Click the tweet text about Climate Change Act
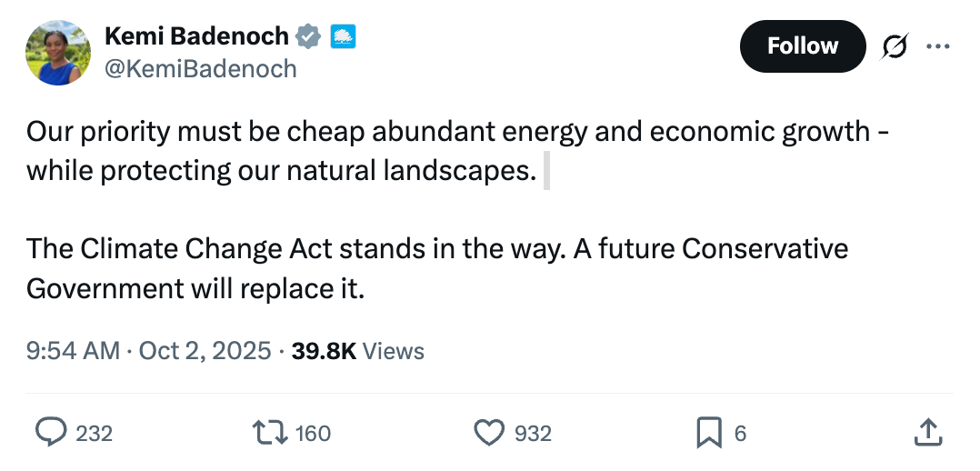Image resolution: width=980 pixels, height=471 pixels. (x=436, y=267)
